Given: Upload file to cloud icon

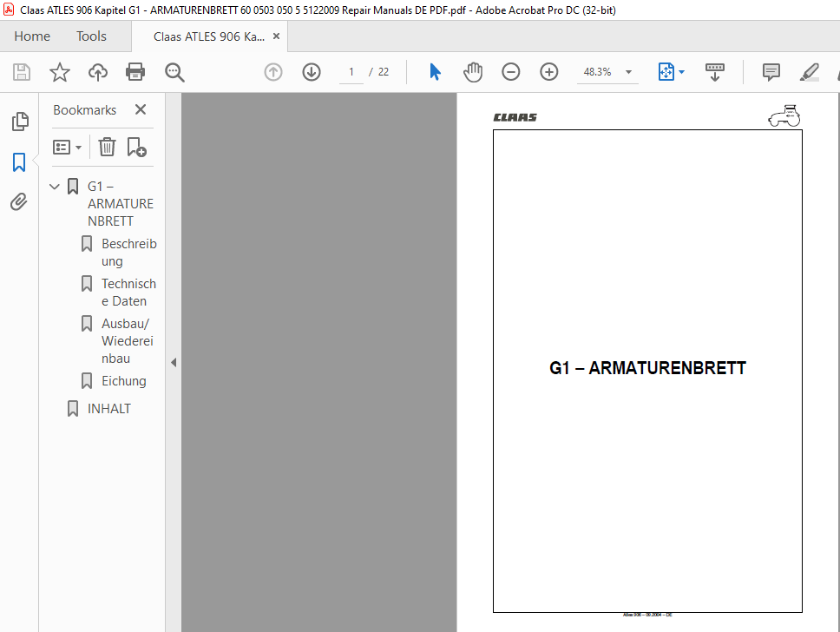Looking at the screenshot, I should 97,72.
